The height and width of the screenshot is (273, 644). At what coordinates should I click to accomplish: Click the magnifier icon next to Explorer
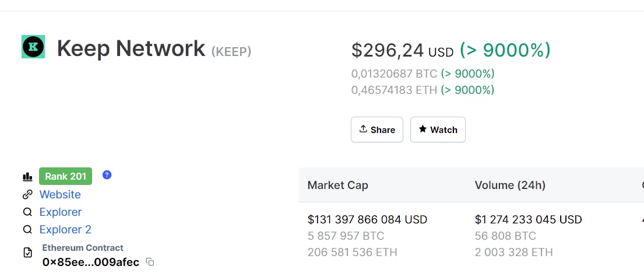[x=27, y=212]
